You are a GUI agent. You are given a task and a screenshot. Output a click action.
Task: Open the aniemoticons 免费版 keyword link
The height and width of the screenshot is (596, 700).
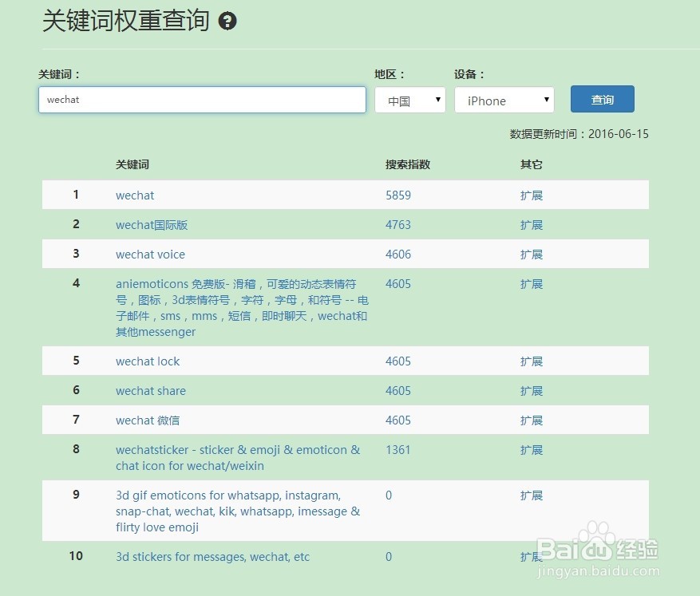(242, 308)
